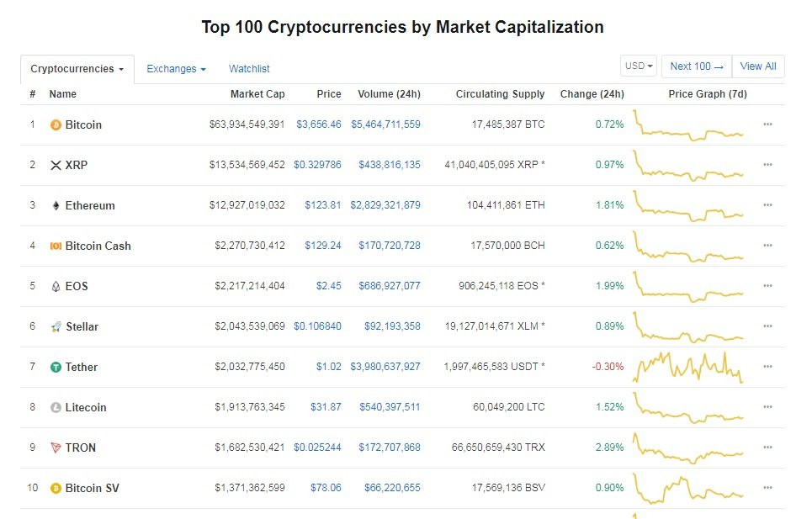Viewport: 812px width, 519px height.
Task: Click the TRON red logo icon
Action: (x=56, y=448)
